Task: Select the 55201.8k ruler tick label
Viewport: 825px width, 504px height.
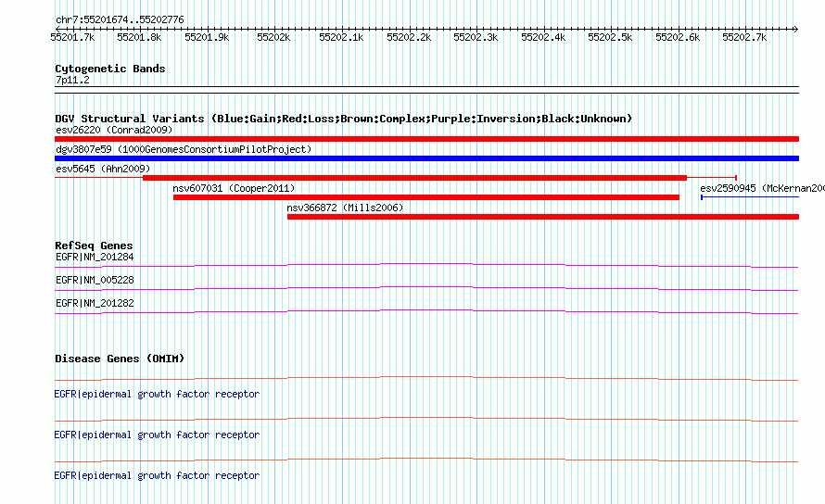Action: pos(139,37)
